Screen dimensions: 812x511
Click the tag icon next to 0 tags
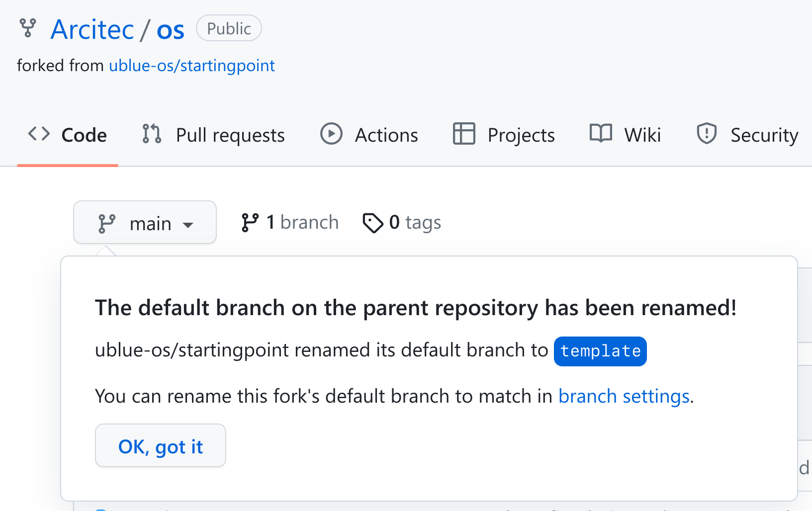pyautogui.click(x=373, y=223)
